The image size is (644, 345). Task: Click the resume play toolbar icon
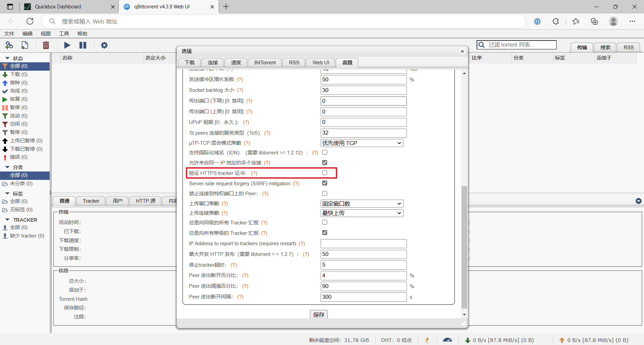pos(67,45)
